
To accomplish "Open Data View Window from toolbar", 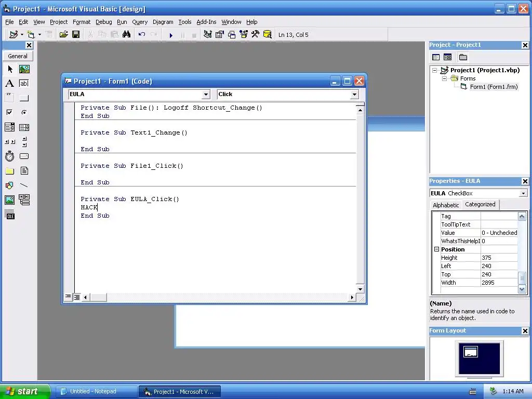I will [x=268, y=34].
